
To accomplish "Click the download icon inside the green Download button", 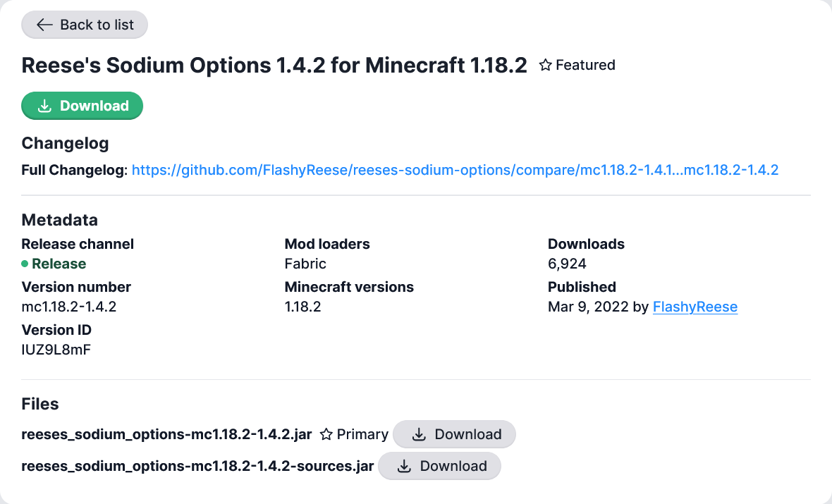I will (x=45, y=105).
